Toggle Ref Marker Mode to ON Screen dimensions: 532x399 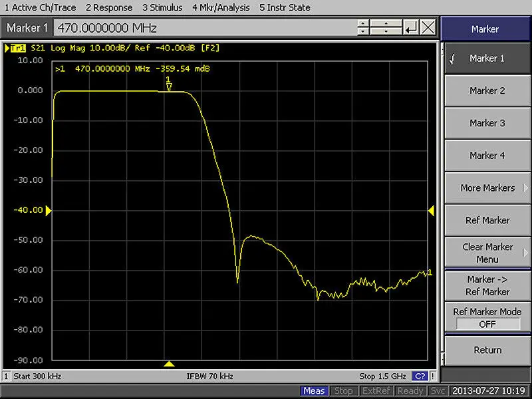pyautogui.click(x=487, y=318)
